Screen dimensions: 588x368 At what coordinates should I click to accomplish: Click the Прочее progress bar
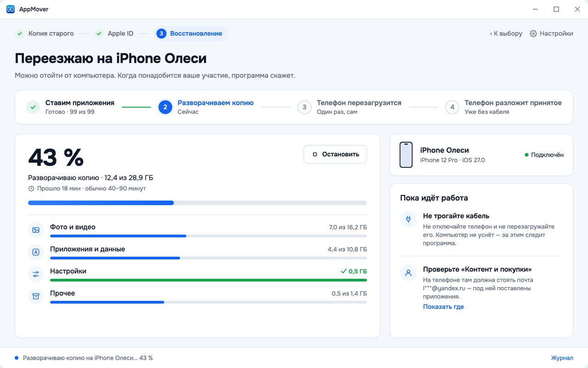pos(209,302)
